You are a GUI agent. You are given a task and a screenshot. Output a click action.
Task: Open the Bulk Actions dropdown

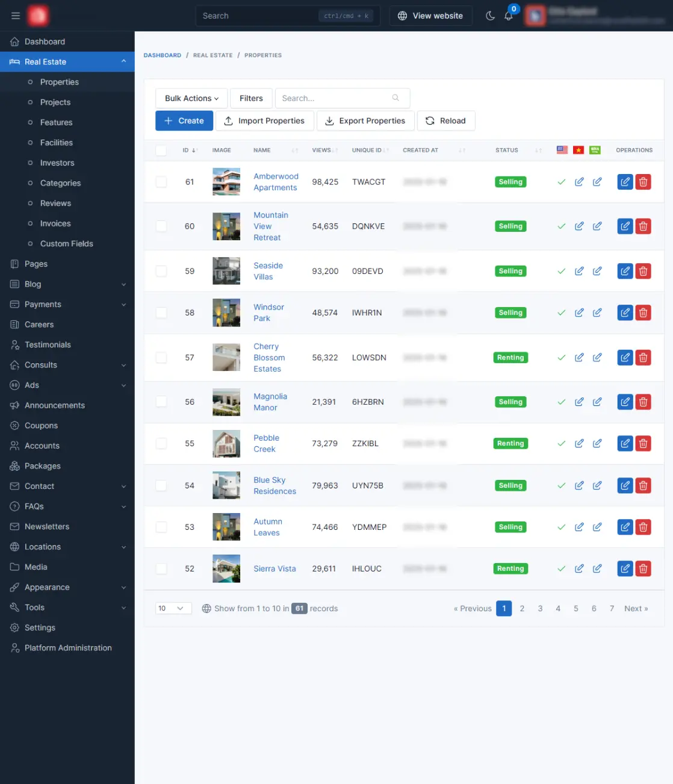point(191,98)
